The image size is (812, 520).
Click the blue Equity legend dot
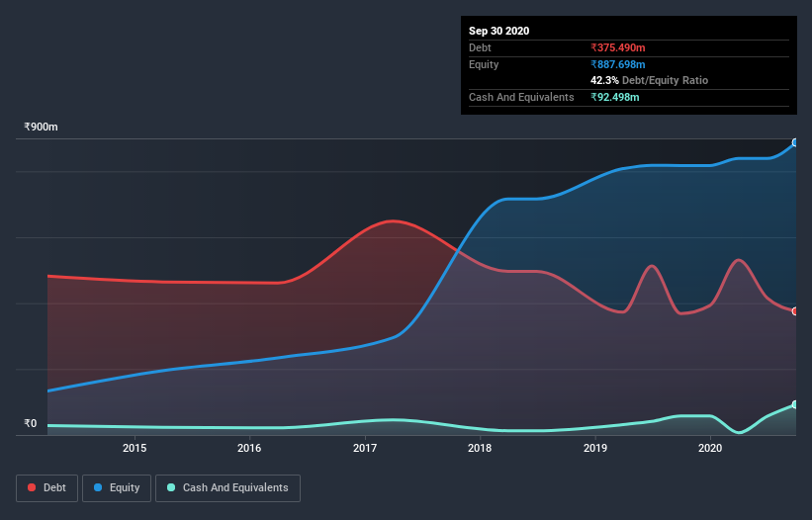(98, 487)
